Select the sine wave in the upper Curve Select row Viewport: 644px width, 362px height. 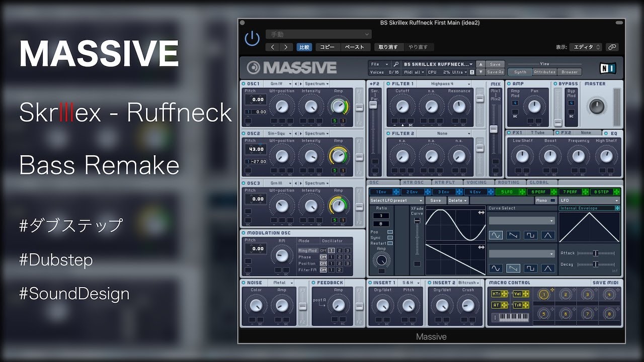tap(496, 235)
